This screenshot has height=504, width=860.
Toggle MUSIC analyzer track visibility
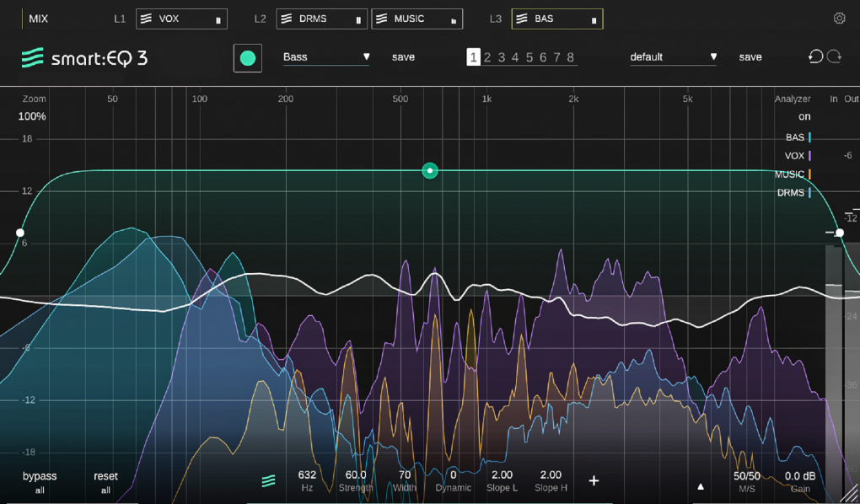click(x=793, y=174)
